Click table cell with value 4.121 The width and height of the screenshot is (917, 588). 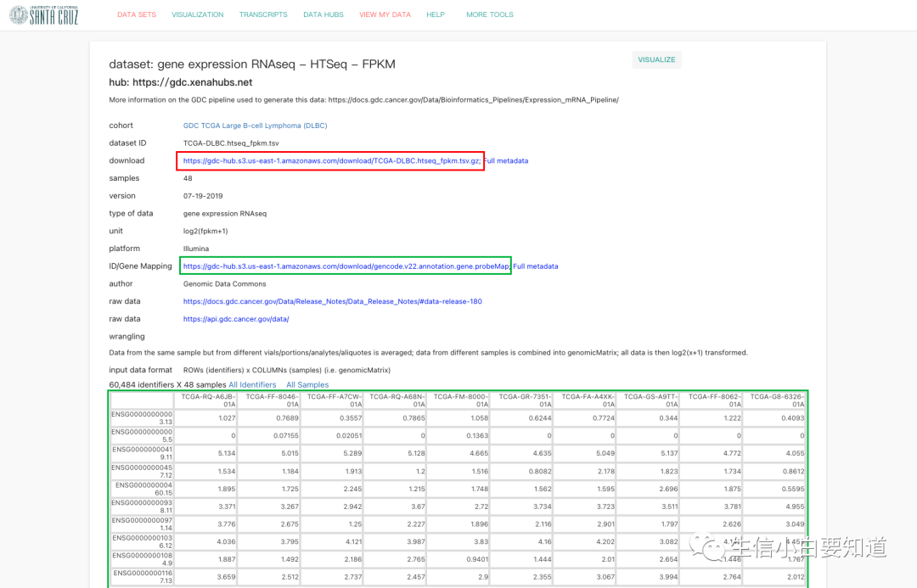(x=332, y=541)
